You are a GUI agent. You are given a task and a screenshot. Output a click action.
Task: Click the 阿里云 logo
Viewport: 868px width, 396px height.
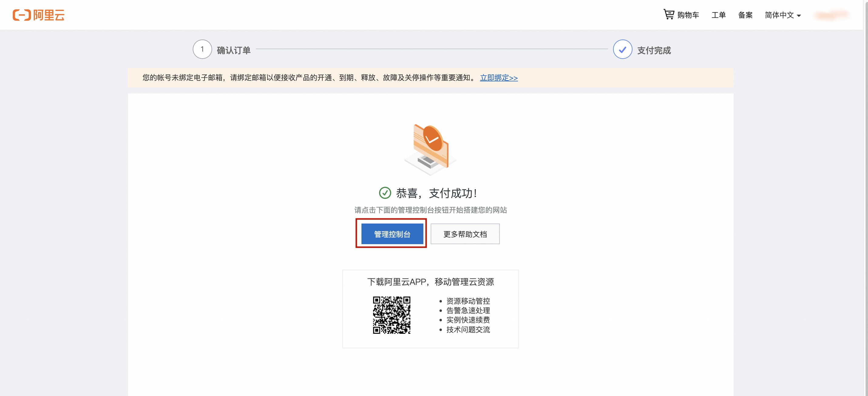[x=39, y=15]
